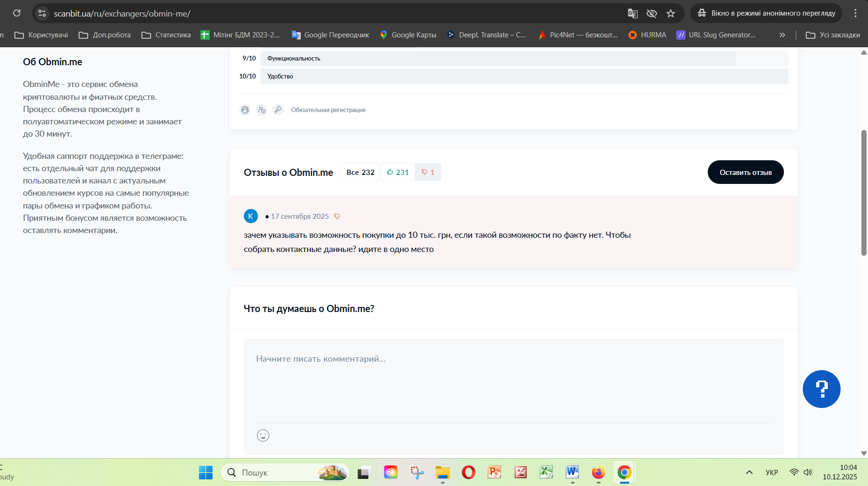Launch Adobe Creative Cloud from taskbar
Image resolution: width=868 pixels, height=486 pixels.
click(x=391, y=472)
